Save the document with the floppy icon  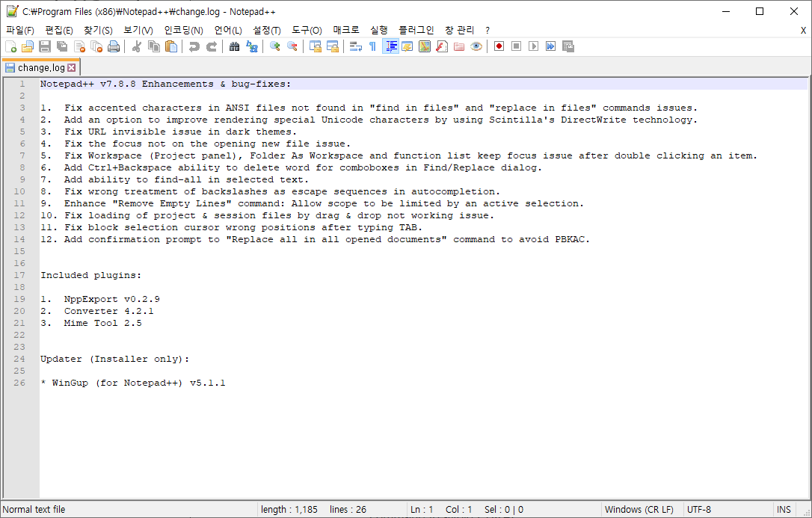click(x=45, y=46)
